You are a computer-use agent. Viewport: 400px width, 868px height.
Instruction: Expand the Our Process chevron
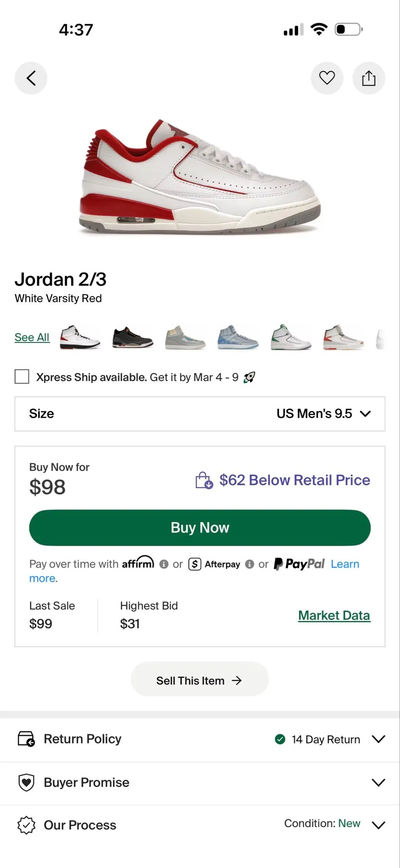tap(378, 825)
